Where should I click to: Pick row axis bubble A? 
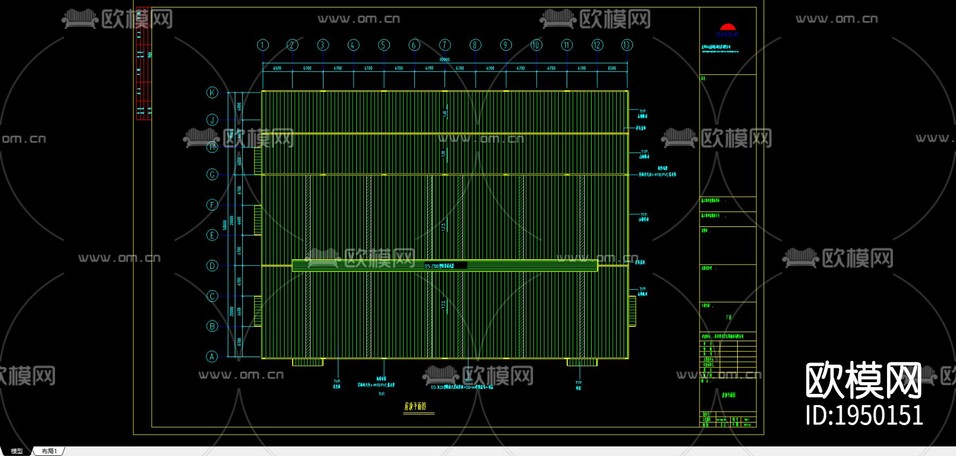pos(212,357)
